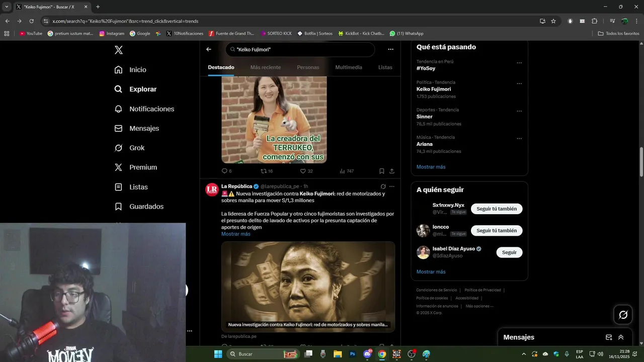Open the #YoSoy trend
The height and width of the screenshot is (362, 644).
[x=426, y=68]
